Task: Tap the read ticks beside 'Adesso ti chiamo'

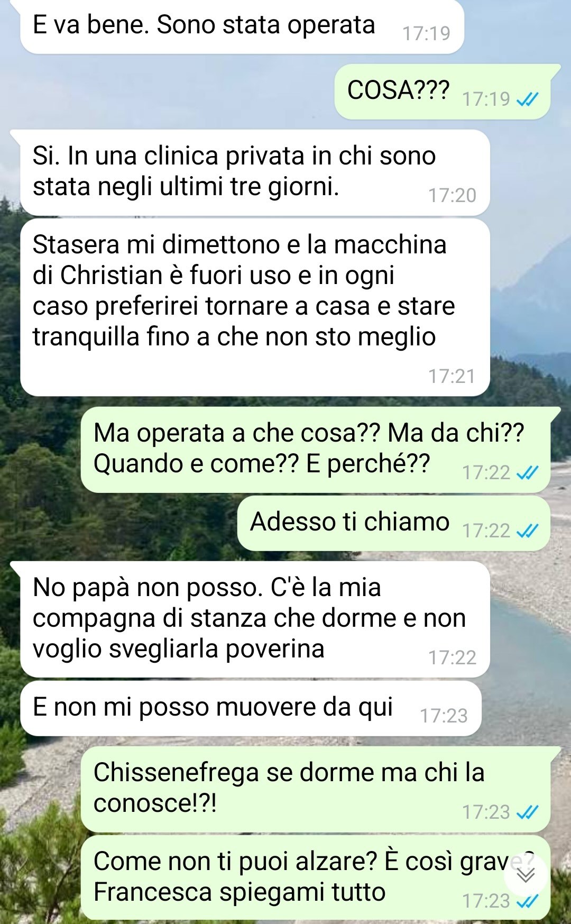Action: coord(527,530)
